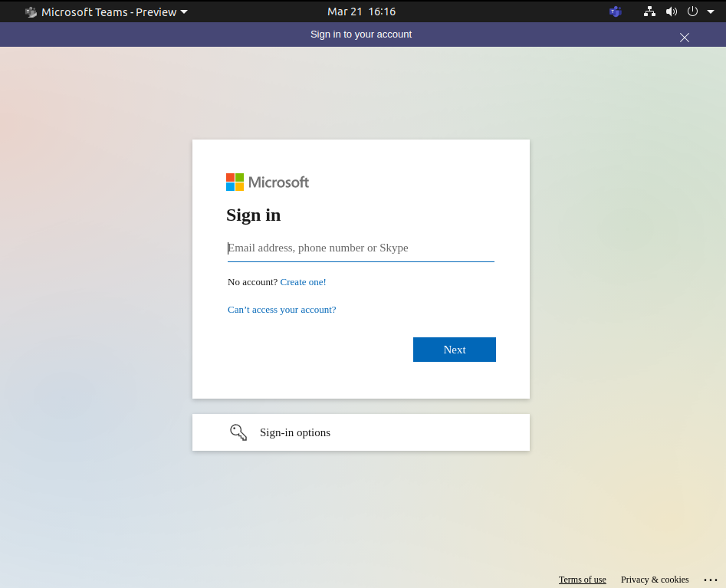Screen dimensions: 726x588
Task: Open Can't access your account? link
Action: pyautogui.click(x=281, y=310)
